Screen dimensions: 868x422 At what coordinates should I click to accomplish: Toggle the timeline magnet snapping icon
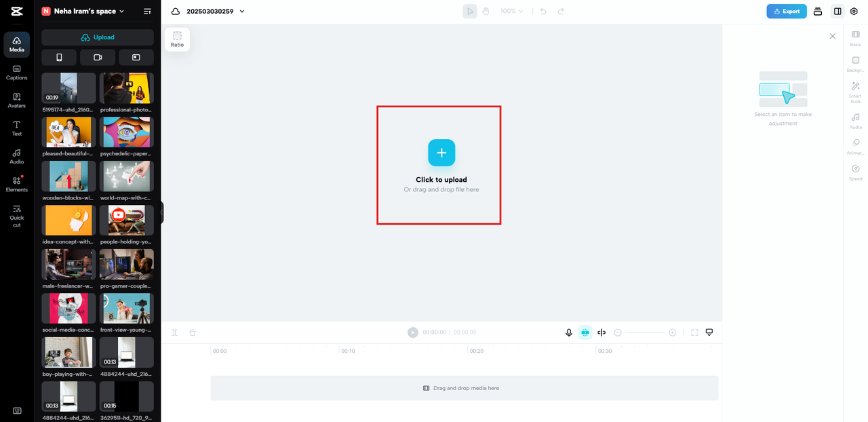[x=585, y=332]
